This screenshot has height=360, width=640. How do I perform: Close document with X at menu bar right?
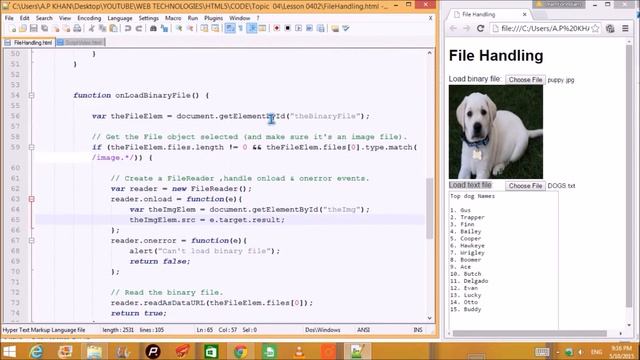click(x=430, y=18)
